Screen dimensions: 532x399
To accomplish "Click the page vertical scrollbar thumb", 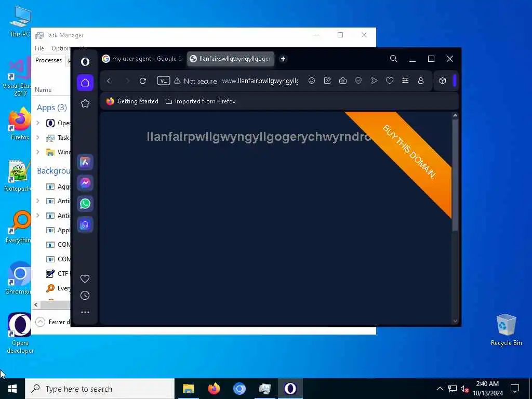I will (455, 175).
